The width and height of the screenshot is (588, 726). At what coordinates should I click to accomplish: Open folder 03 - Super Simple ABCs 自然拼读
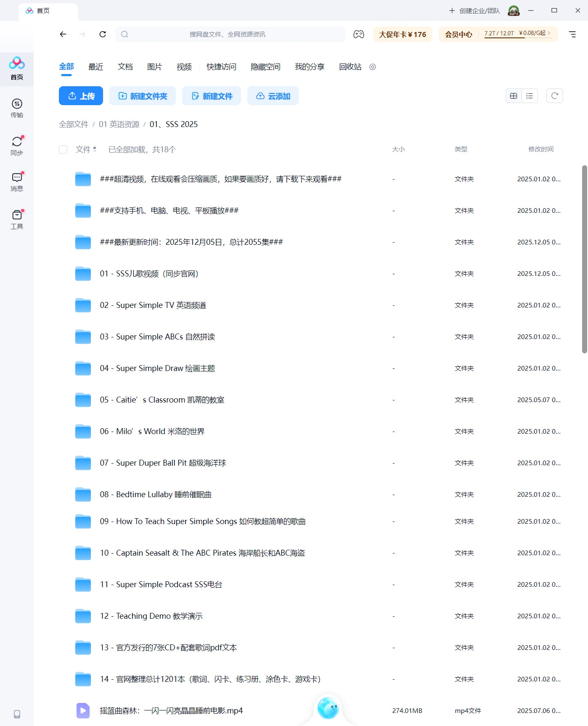157,337
